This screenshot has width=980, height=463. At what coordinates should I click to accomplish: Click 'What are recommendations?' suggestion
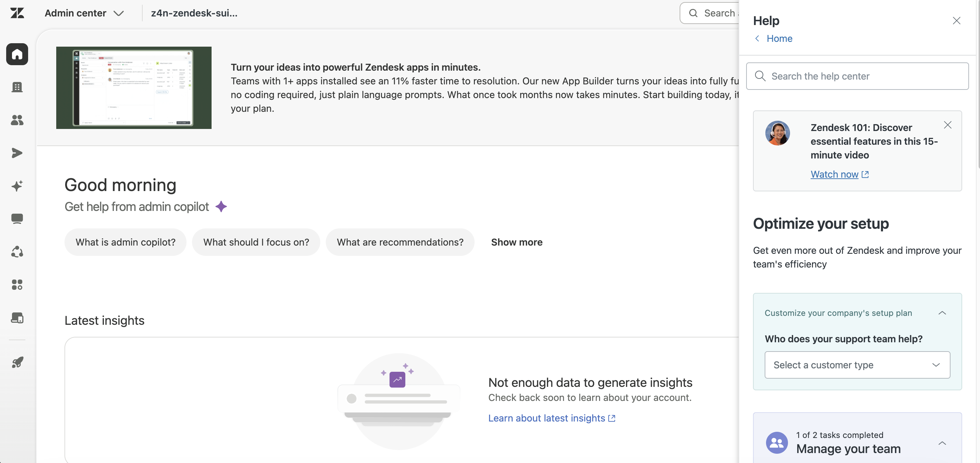click(x=400, y=242)
